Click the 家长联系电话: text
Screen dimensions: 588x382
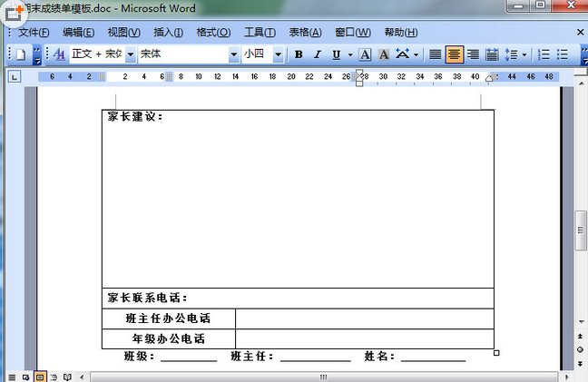pos(147,298)
